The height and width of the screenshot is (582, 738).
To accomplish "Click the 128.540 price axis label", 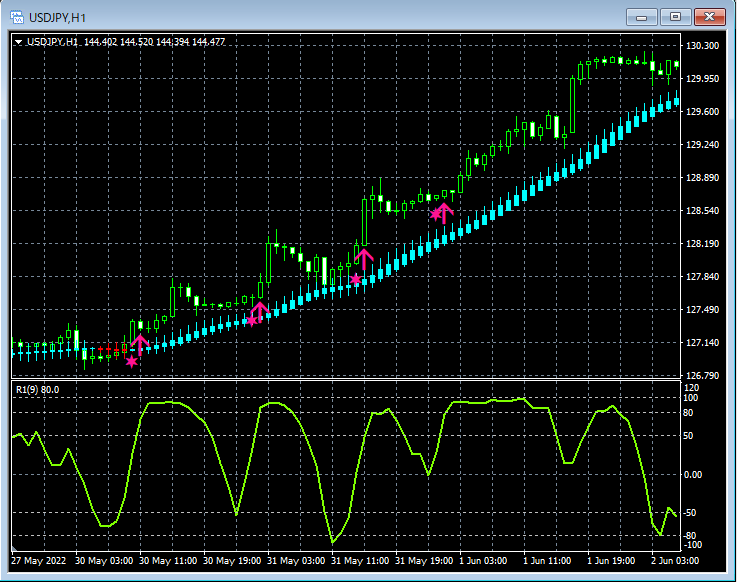I will [x=702, y=210].
